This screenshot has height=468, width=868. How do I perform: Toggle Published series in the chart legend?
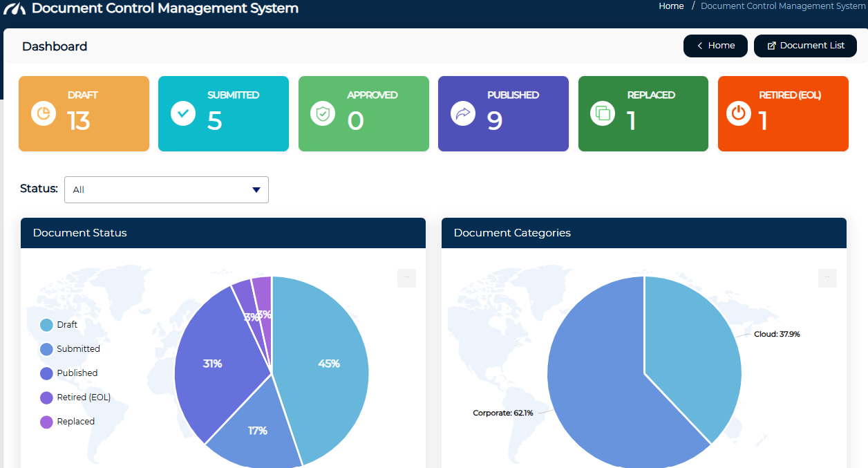(69, 373)
